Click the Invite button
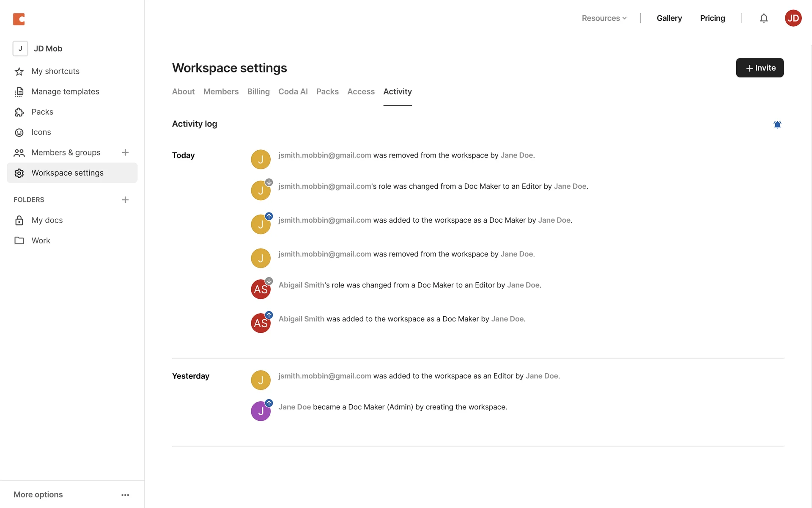Viewport: 812px width, 508px height. (x=760, y=68)
